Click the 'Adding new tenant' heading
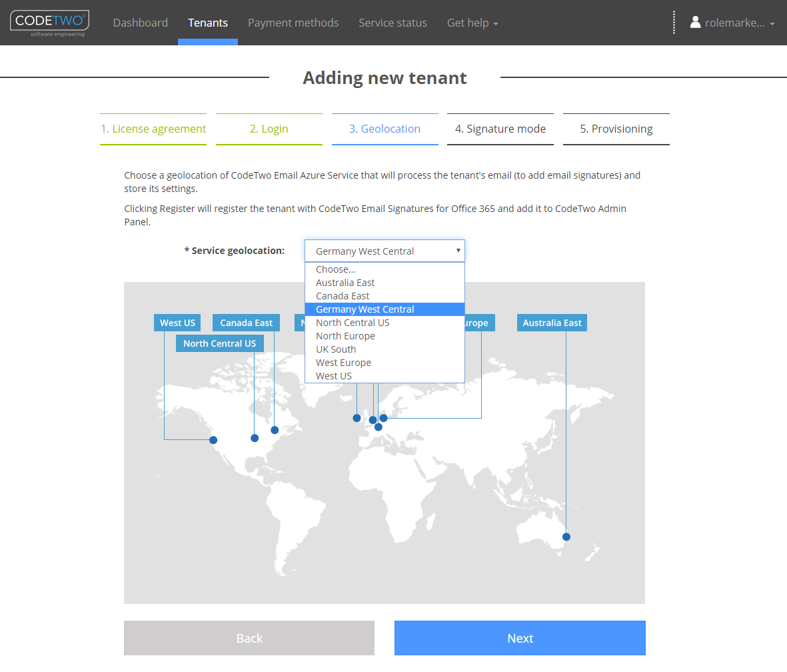Screen dimensions: 787x672 coord(385,78)
